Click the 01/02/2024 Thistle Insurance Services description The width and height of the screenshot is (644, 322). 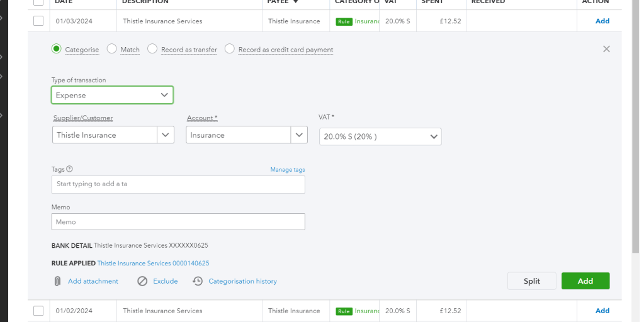162,311
